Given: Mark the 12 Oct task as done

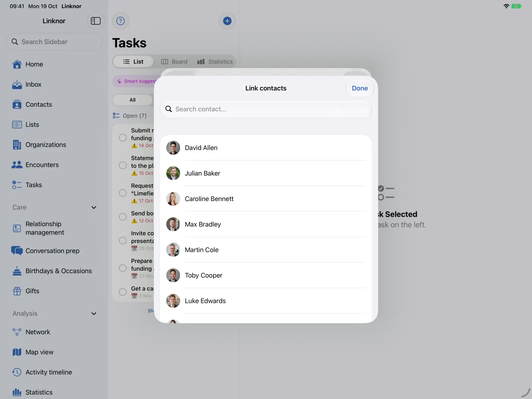Looking at the screenshot, I should (123, 217).
